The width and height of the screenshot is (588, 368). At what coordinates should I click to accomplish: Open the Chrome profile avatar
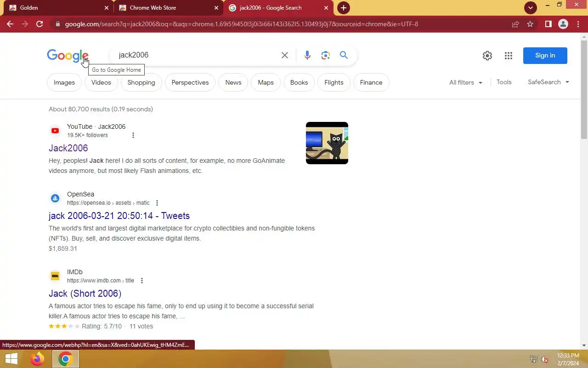tap(563, 24)
